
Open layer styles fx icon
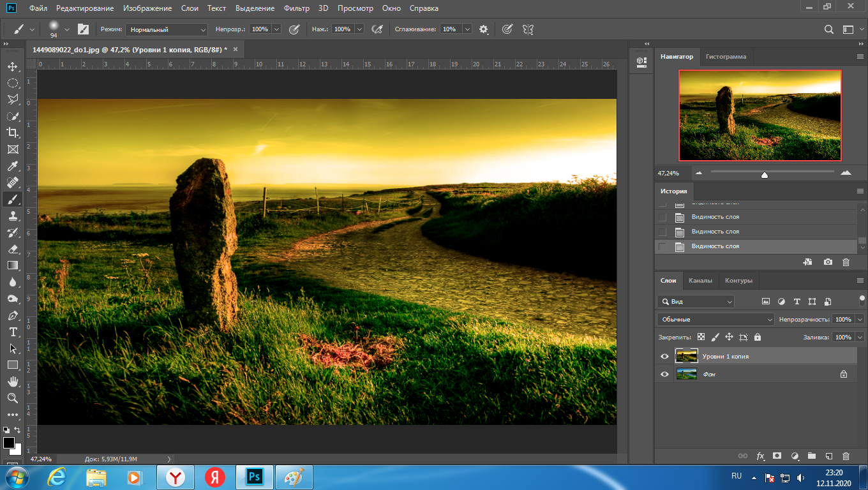click(x=760, y=456)
